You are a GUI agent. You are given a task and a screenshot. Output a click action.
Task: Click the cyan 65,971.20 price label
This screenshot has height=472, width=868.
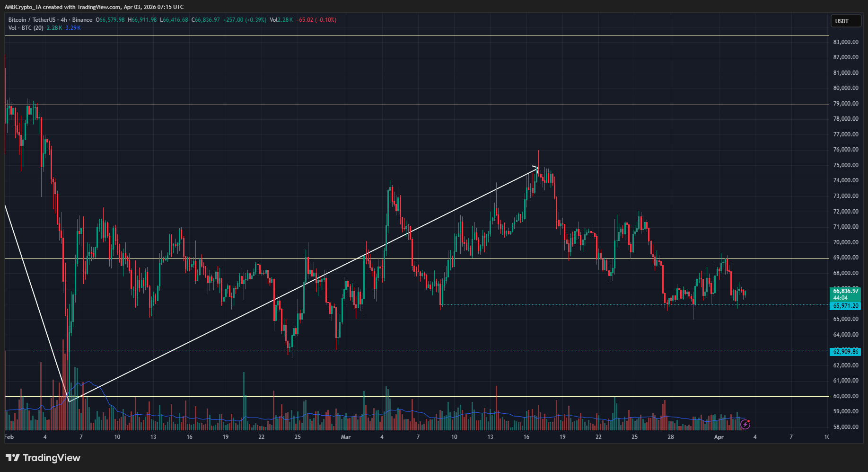tap(846, 306)
